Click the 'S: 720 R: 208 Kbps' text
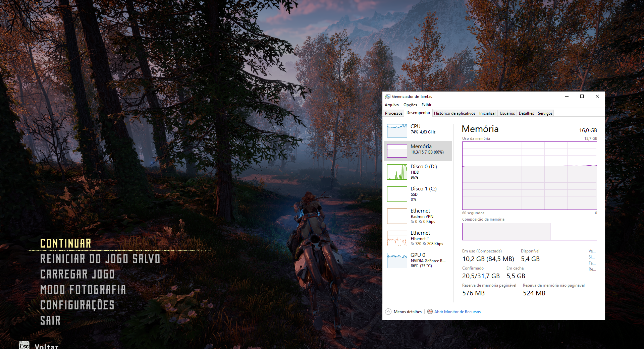644x349 pixels. pyautogui.click(x=427, y=244)
